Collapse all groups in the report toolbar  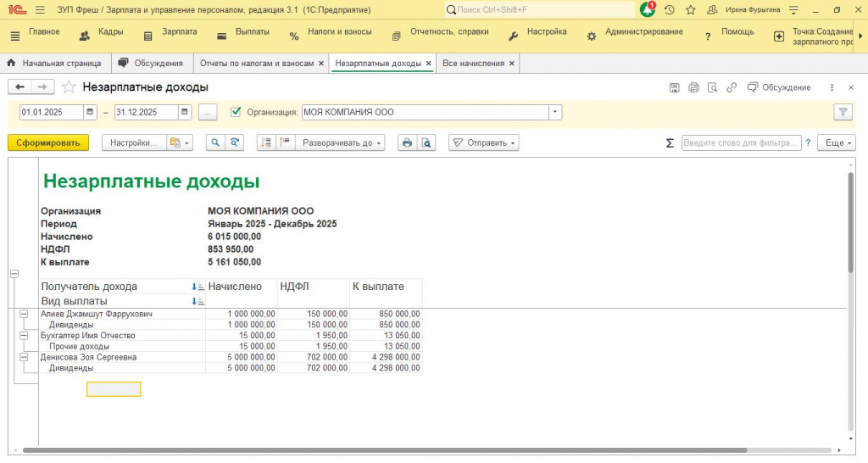(x=266, y=143)
